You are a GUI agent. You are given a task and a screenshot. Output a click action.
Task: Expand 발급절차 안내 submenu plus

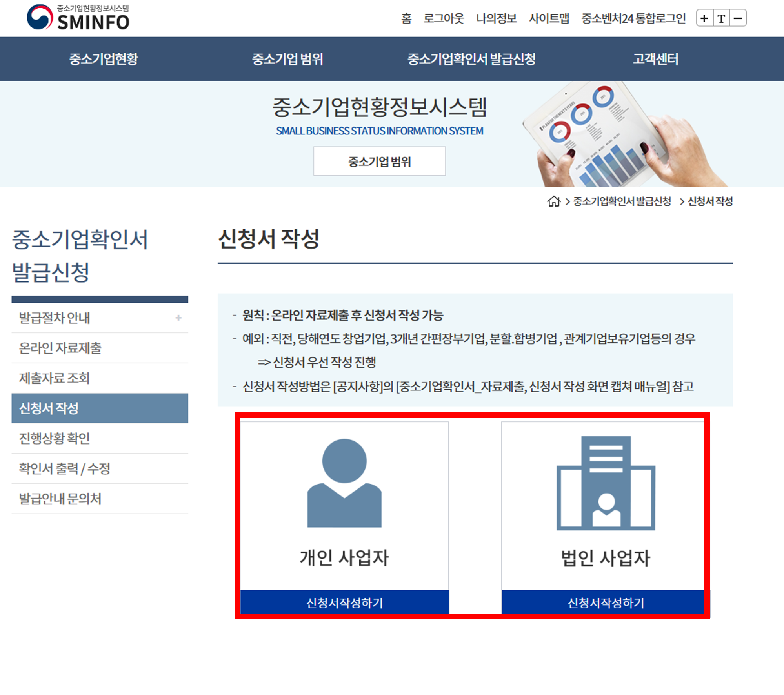coord(178,318)
